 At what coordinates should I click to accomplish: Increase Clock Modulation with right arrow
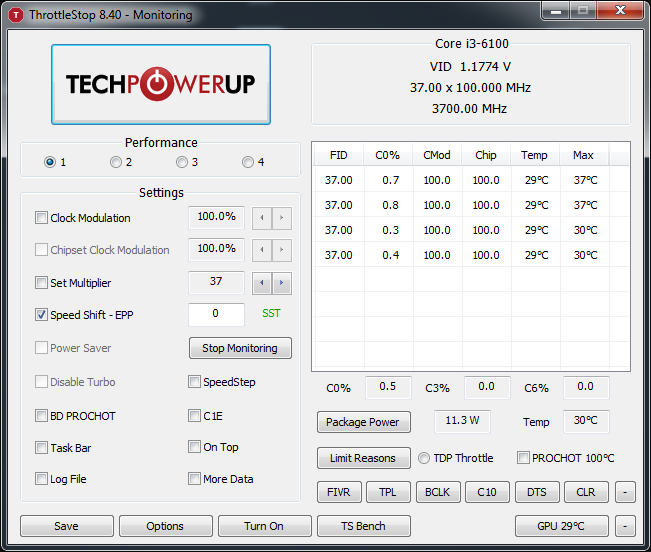tap(282, 218)
